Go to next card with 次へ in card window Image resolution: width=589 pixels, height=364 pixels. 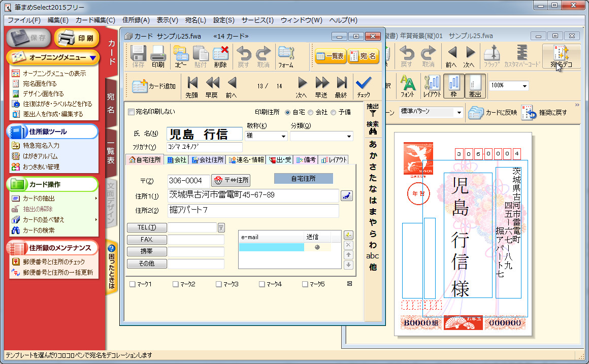click(x=302, y=87)
